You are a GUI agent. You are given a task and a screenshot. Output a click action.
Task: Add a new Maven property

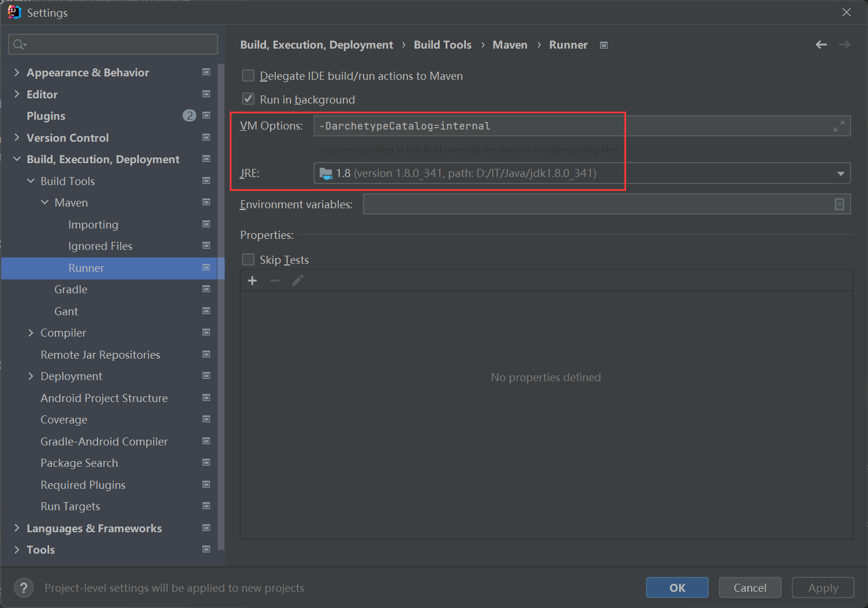[252, 281]
